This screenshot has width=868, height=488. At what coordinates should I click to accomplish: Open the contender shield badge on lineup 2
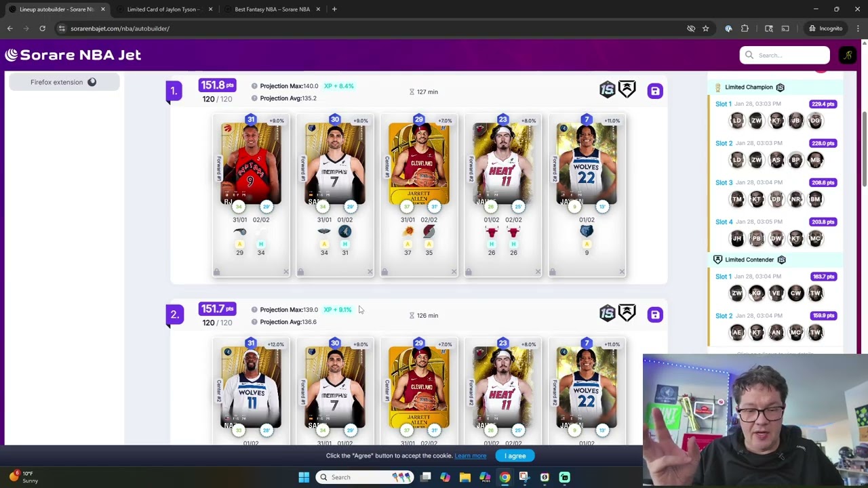coord(627,312)
